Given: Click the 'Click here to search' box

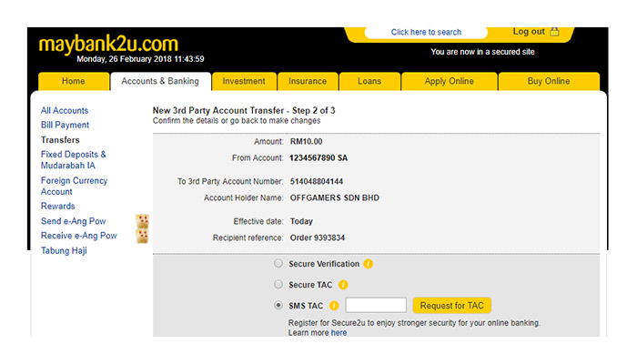Looking at the screenshot, I should (426, 32).
